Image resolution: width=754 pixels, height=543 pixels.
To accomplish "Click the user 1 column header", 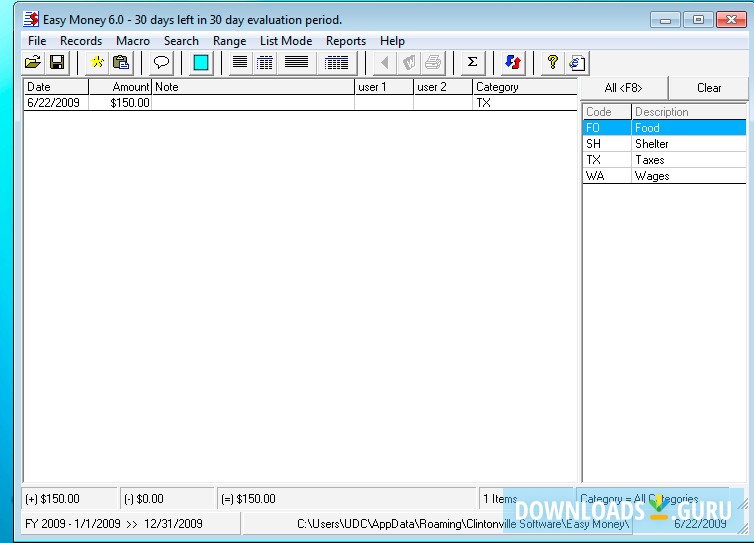I will pos(384,87).
